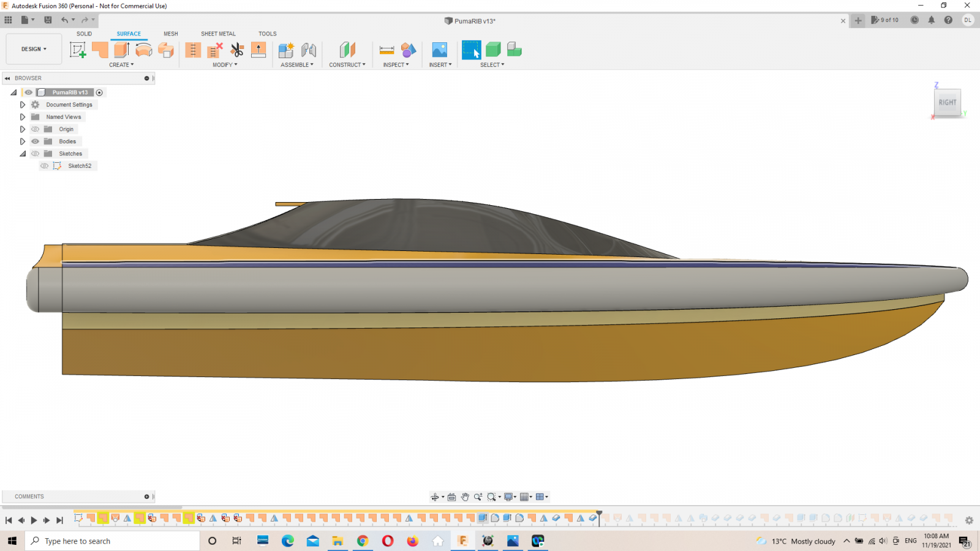Open Chrome from the taskbar
This screenshot has height=551, width=980.
[x=363, y=541]
